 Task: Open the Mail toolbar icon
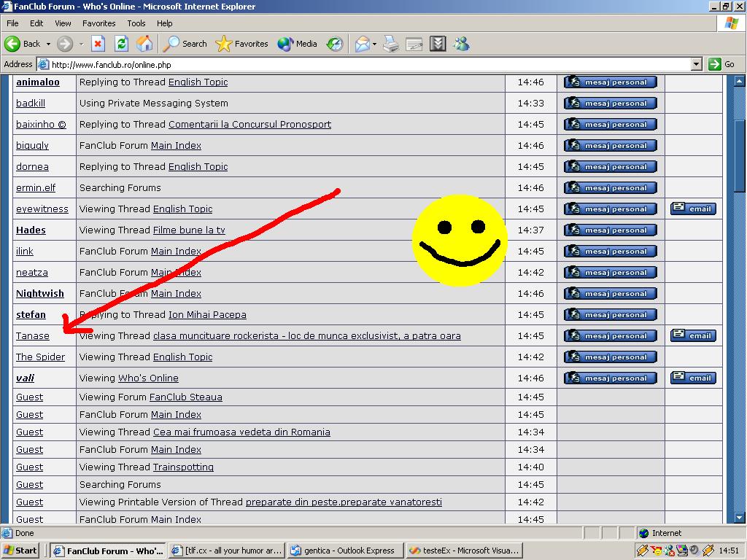[x=362, y=44]
